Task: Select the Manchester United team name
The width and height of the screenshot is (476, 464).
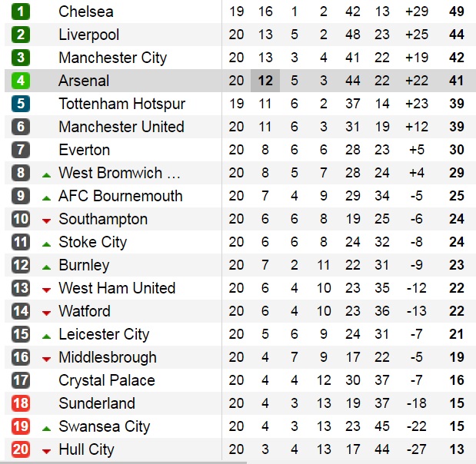Action: pos(121,127)
